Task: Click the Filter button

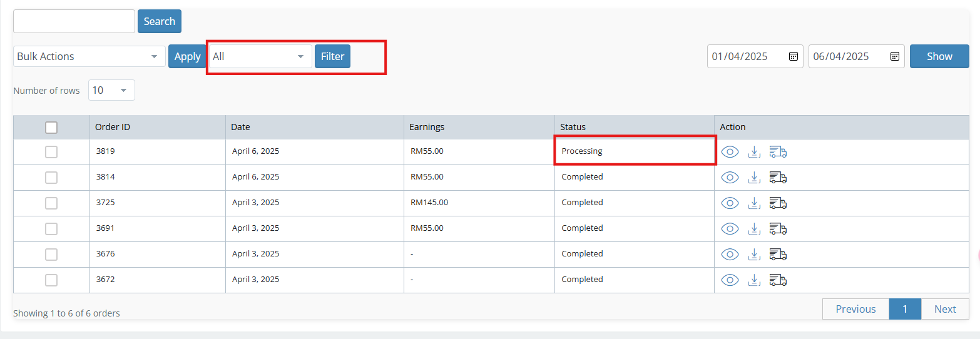Action: point(332,56)
